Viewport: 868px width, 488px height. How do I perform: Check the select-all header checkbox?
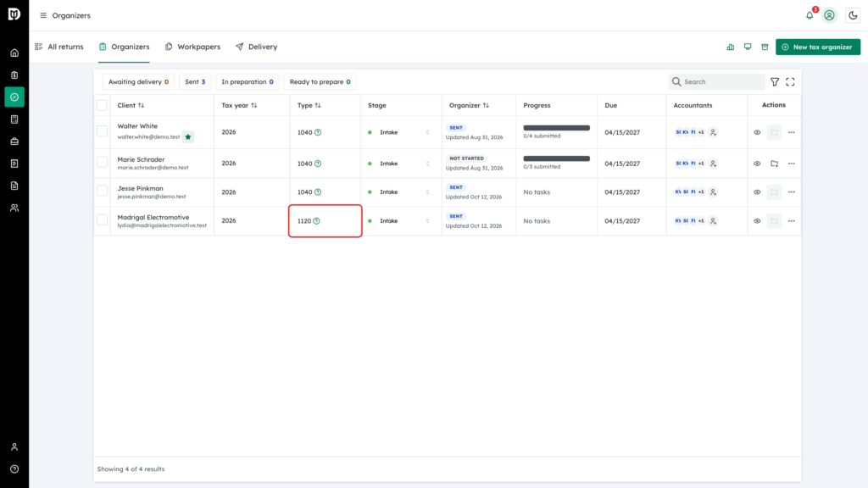102,105
